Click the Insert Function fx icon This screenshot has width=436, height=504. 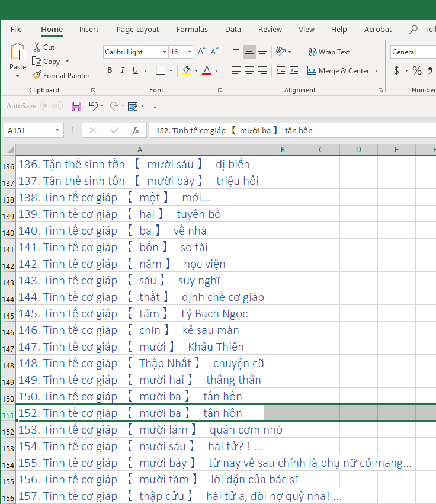point(136,130)
